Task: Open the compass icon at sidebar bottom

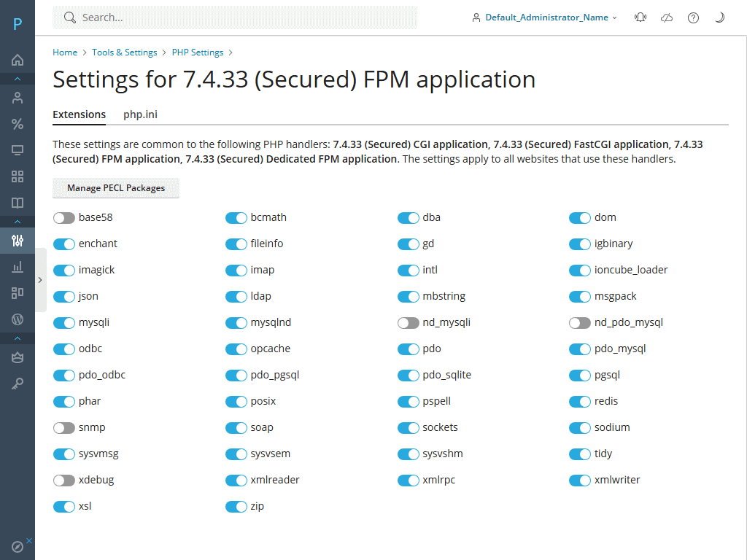Action: 18,546
